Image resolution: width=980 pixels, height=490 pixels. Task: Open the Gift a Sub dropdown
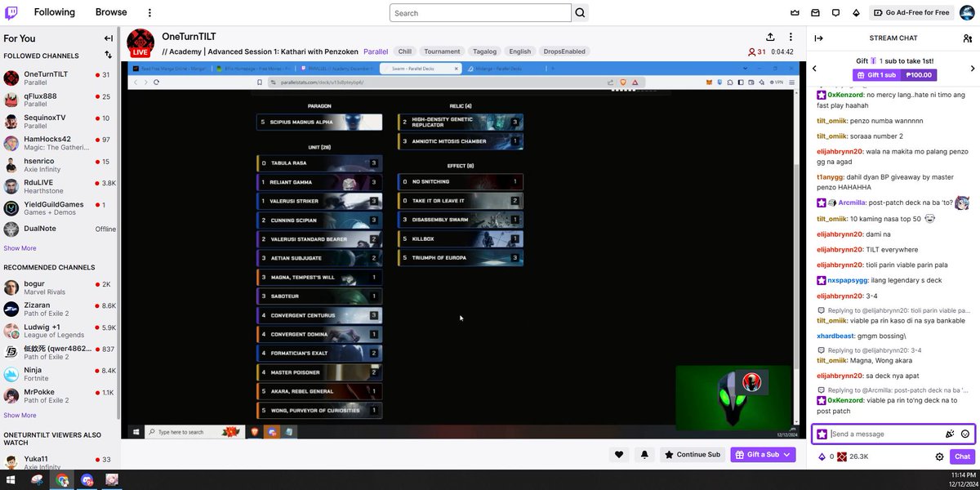763,455
